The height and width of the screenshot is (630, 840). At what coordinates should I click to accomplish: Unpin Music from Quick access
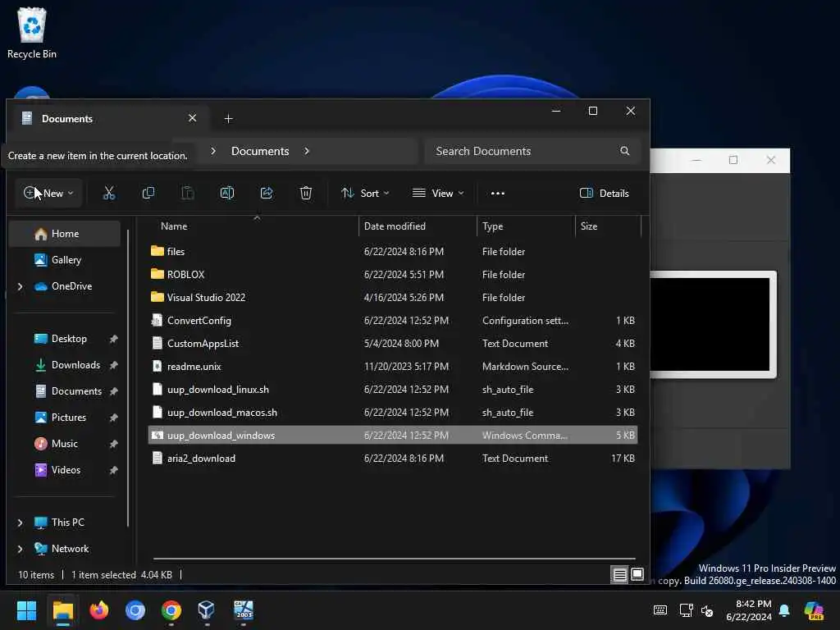pos(113,444)
